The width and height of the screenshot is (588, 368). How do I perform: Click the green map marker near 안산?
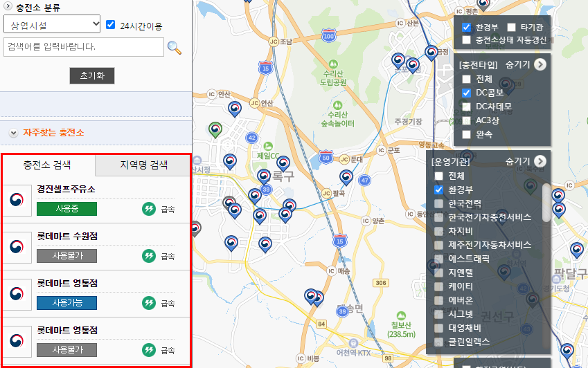(x=215, y=129)
